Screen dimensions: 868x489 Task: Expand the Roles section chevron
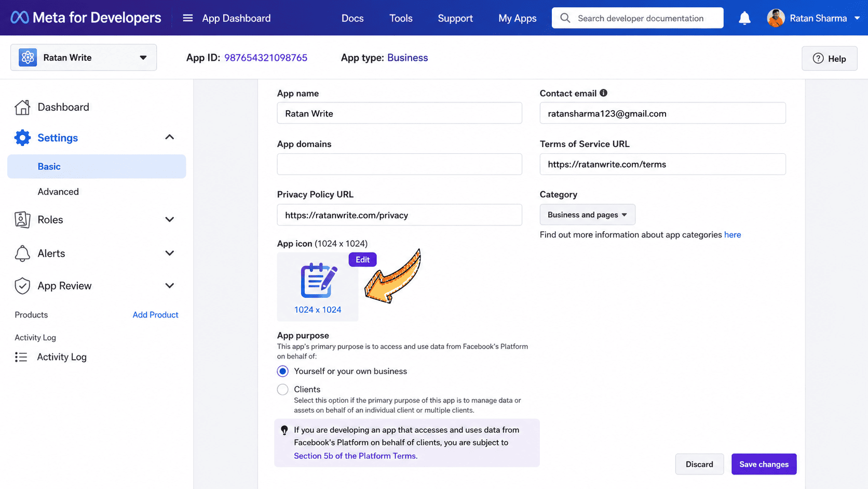click(169, 219)
